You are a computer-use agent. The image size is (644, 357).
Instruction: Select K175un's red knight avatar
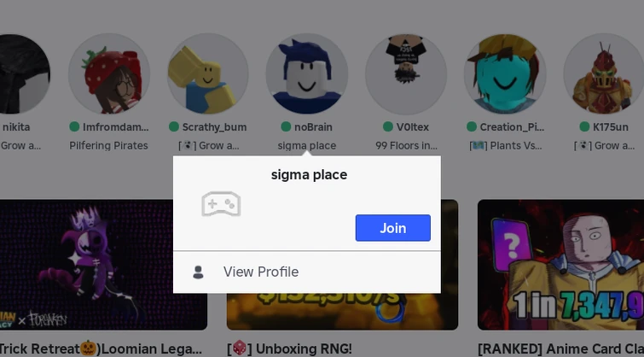(x=604, y=74)
